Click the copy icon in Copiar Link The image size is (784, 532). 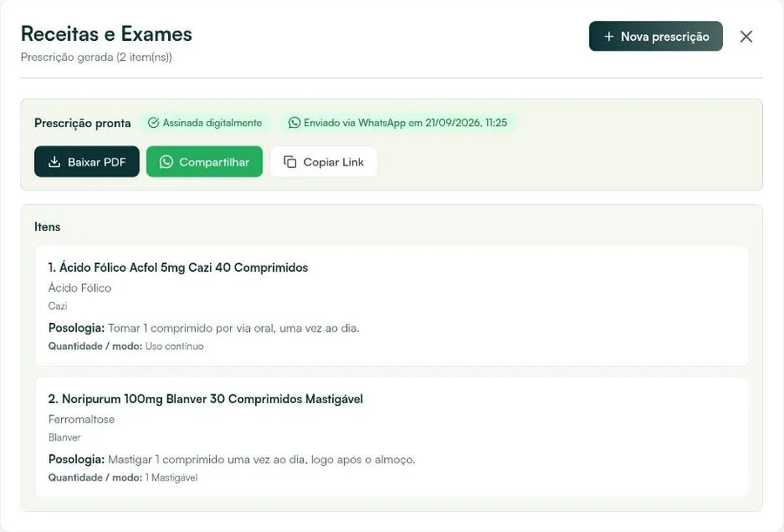pyautogui.click(x=290, y=162)
